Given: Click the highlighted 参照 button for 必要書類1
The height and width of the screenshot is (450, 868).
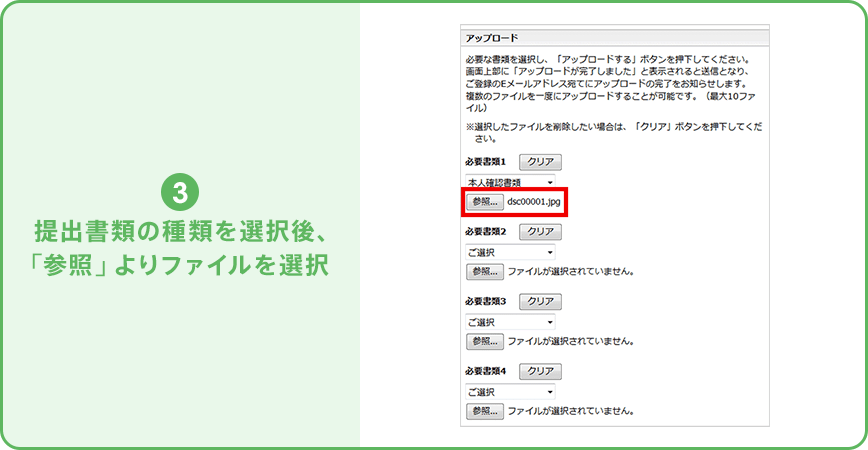Looking at the screenshot, I should tap(484, 201).
